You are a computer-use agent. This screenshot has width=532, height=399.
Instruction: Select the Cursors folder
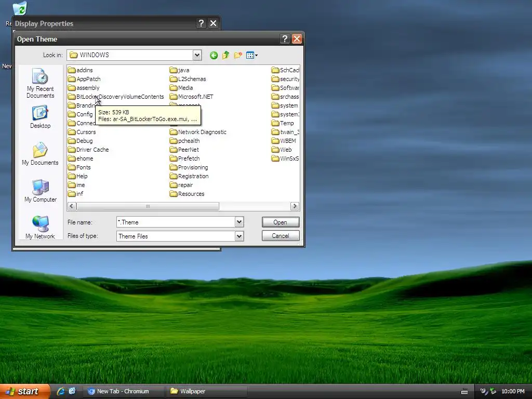82,132
